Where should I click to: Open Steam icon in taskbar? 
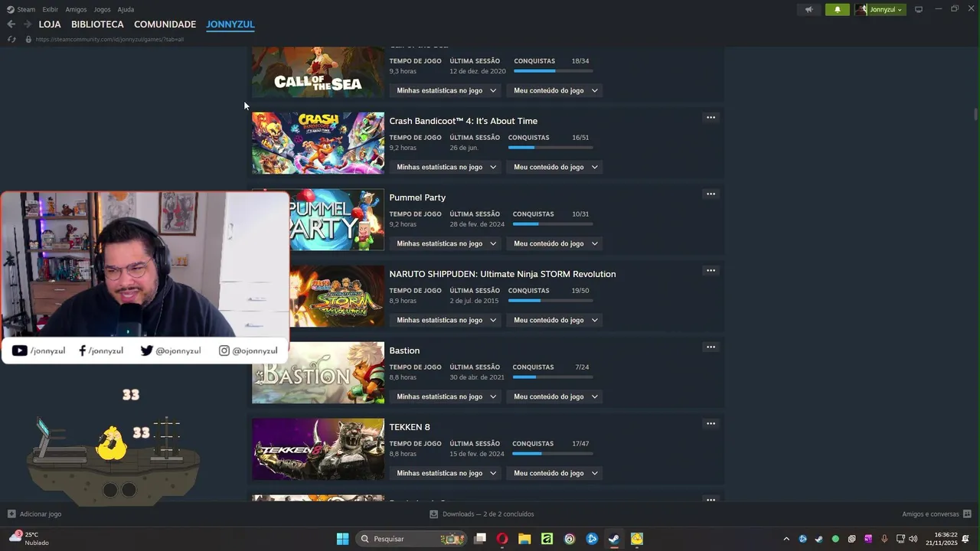(614, 539)
